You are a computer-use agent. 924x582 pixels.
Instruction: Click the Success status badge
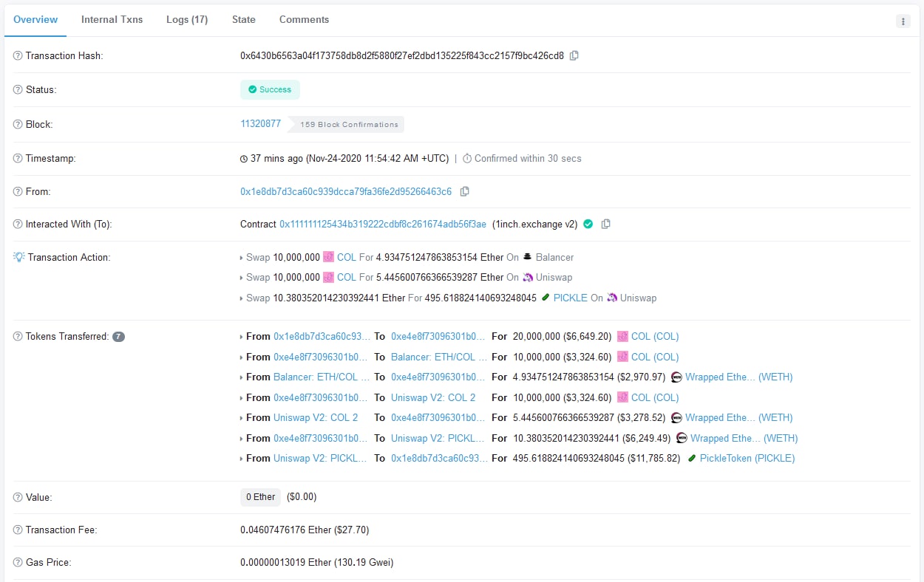coord(270,89)
